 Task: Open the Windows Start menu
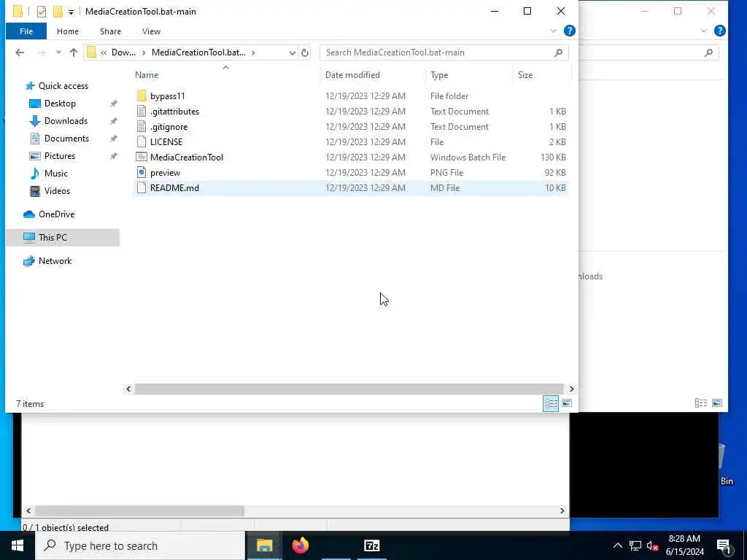click(x=18, y=545)
